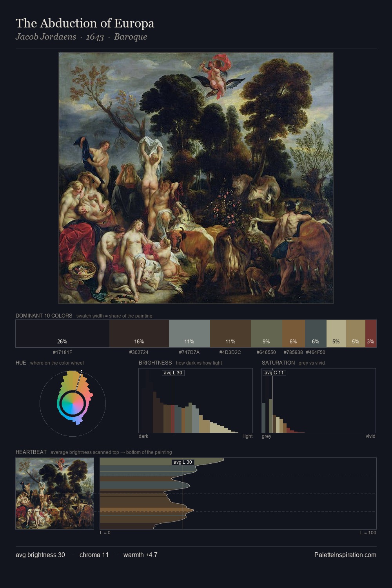
Task: Click the hex code '#747D7A'
Action: click(189, 352)
